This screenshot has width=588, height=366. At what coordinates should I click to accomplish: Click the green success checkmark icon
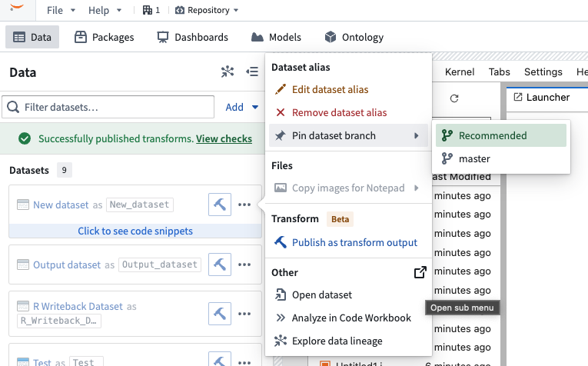pyautogui.click(x=25, y=138)
